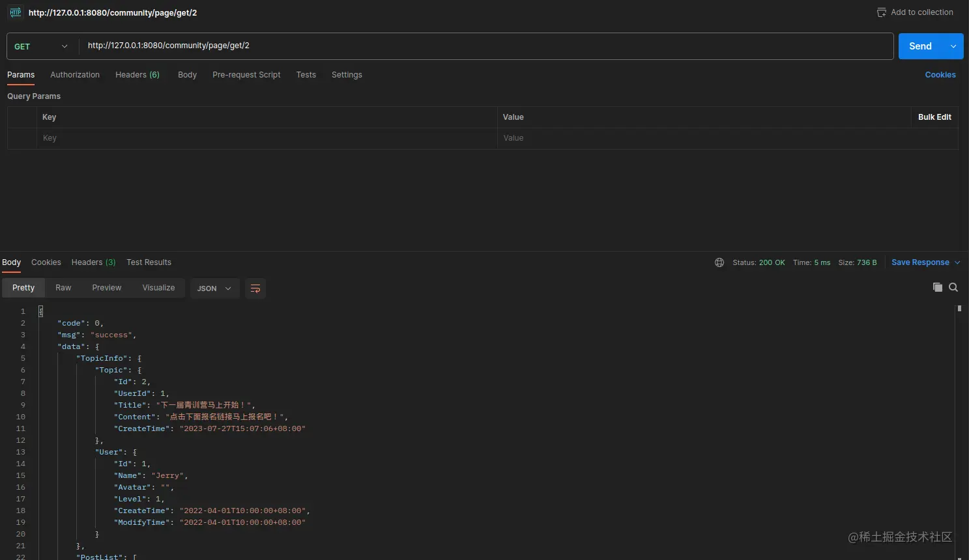
Task: Click the "TopicInfo": { line
Action: (109, 358)
